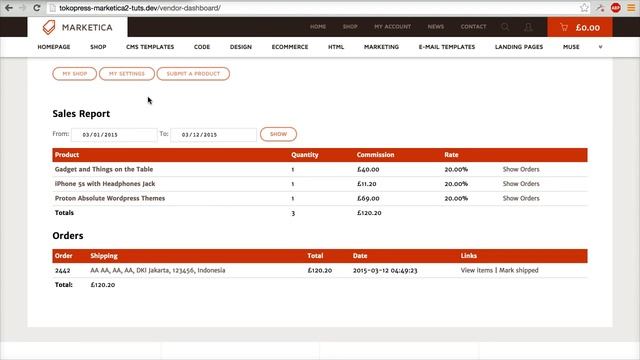The height and width of the screenshot is (360, 640).
Task: Open HTML category
Action: click(336, 47)
